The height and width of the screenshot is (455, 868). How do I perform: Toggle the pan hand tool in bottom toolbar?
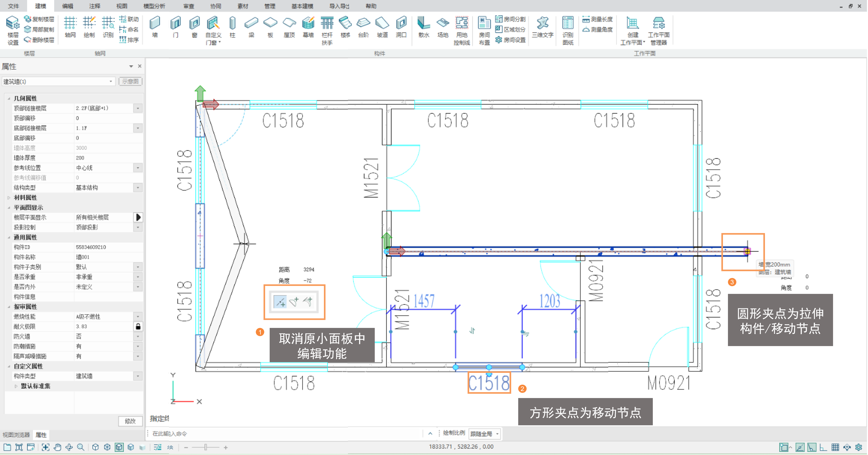coord(57,447)
